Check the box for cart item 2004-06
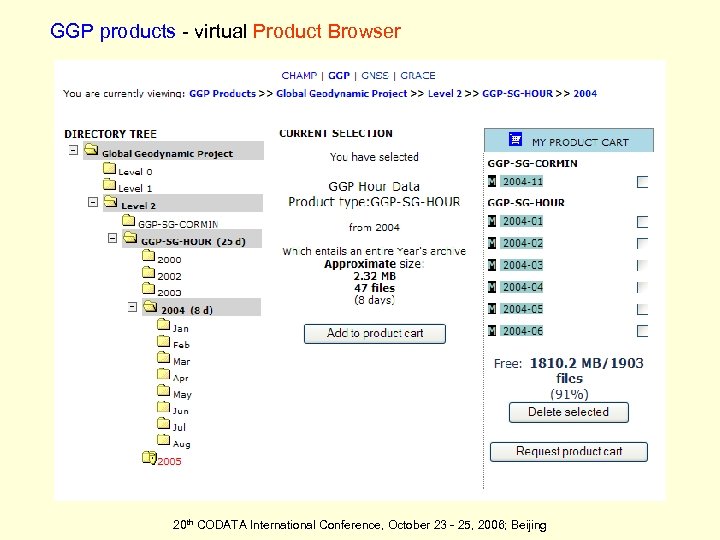 pos(642,331)
